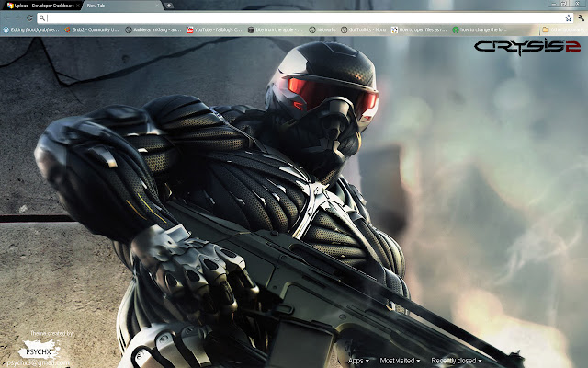Open 'How to open files as r...' bookmark
Image resolution: width=588 pixels, height=368 pixels.
tap(419, 29)
